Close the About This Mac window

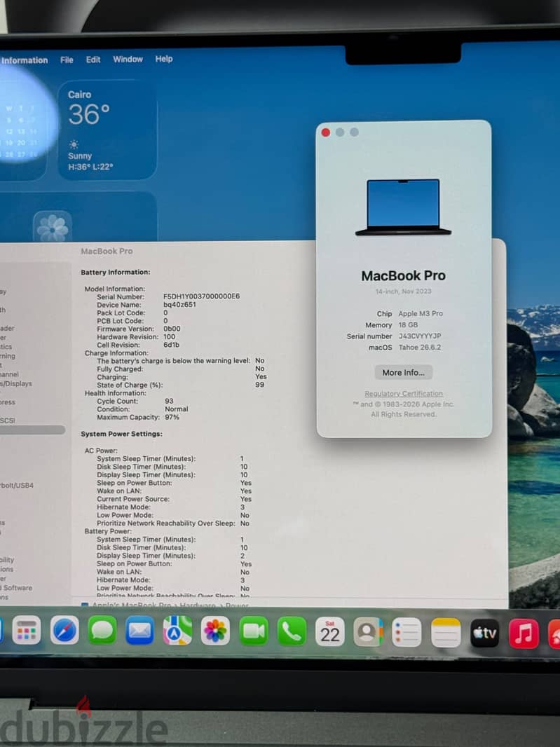click(x=326, y=132)
